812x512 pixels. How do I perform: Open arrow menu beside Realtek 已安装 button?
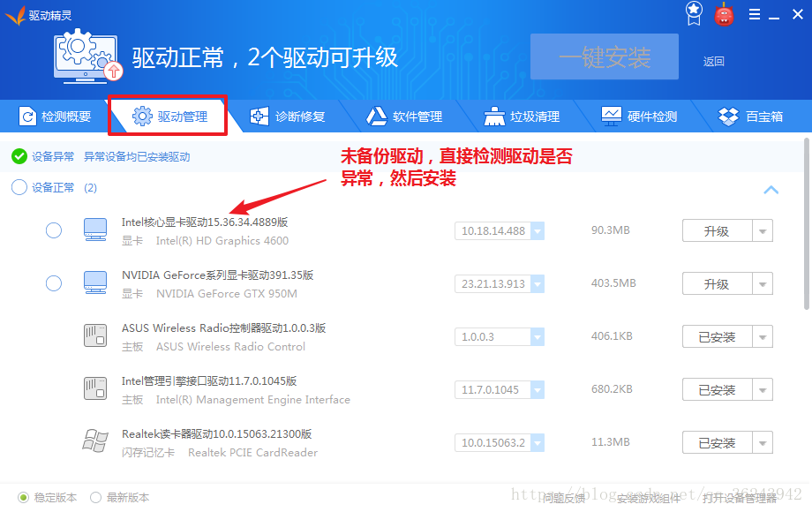click(763, 442)
